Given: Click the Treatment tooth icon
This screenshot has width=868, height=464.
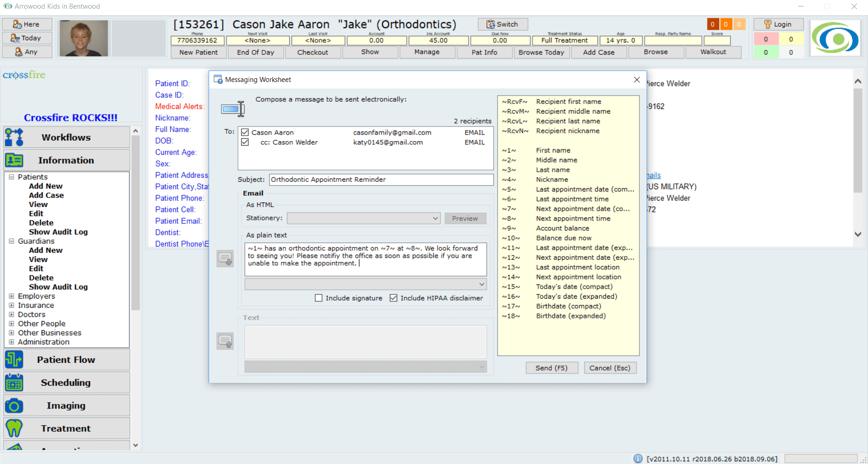Looking at the screenshot, I should (14, 428).
